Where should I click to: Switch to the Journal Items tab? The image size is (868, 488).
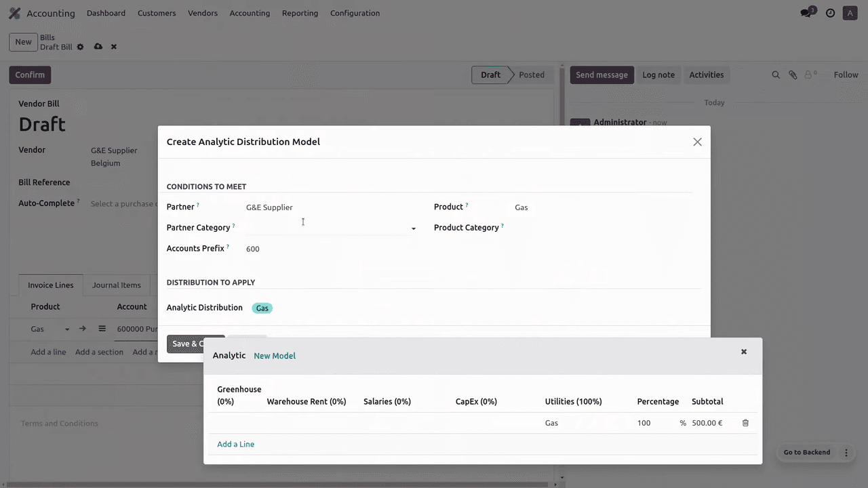pos(117,285)
